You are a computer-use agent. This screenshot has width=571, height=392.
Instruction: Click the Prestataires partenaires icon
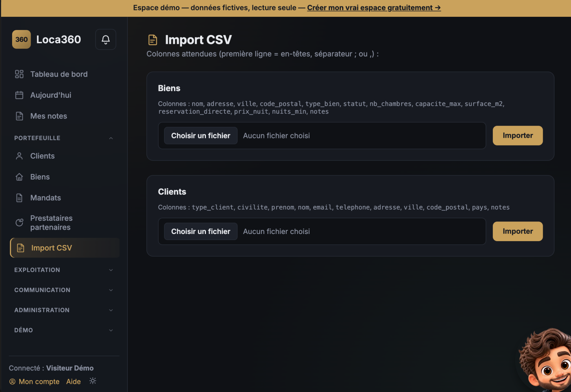coord(19,223)
